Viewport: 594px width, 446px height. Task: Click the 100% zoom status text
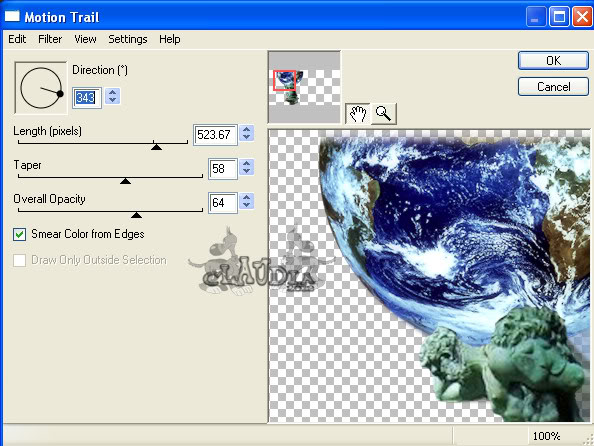pos(546,436)
